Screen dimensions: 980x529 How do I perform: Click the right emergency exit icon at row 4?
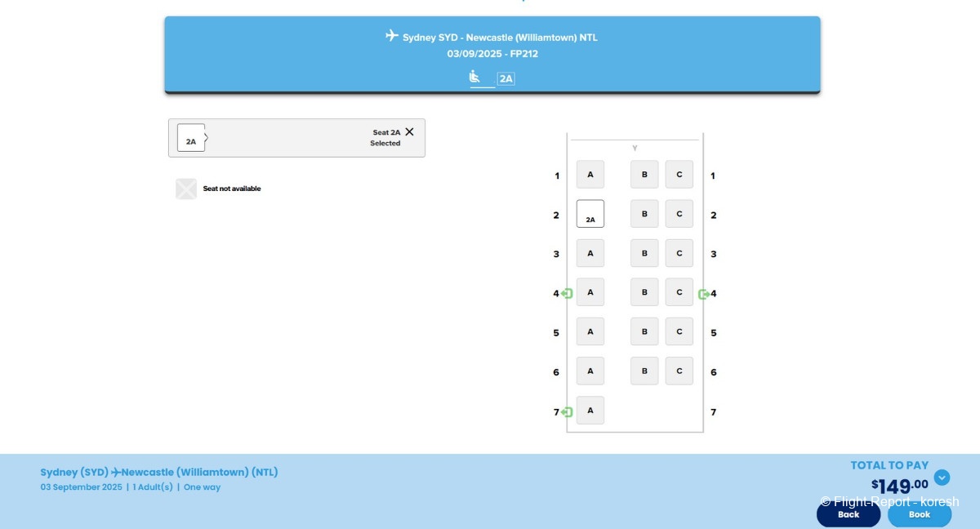pos(703,294)
